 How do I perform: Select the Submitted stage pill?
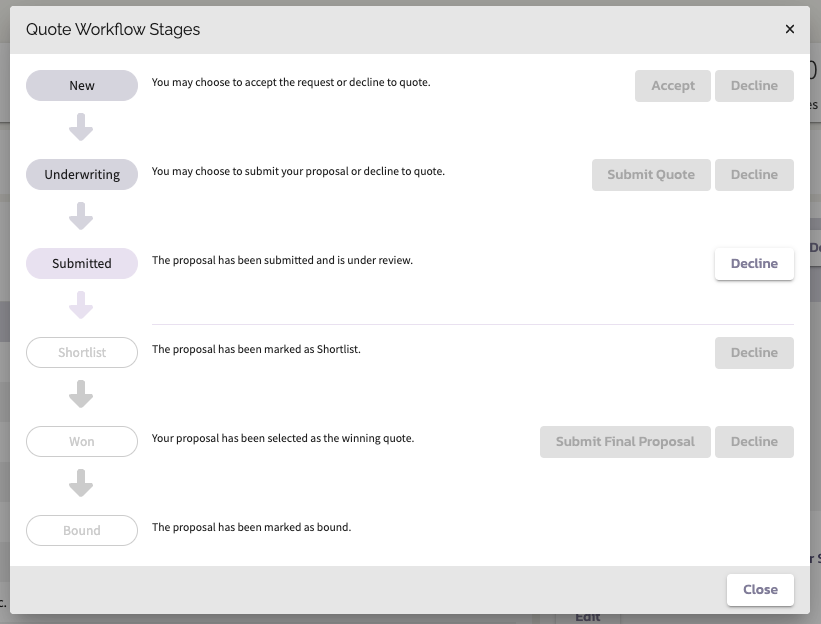pos(81,263)
